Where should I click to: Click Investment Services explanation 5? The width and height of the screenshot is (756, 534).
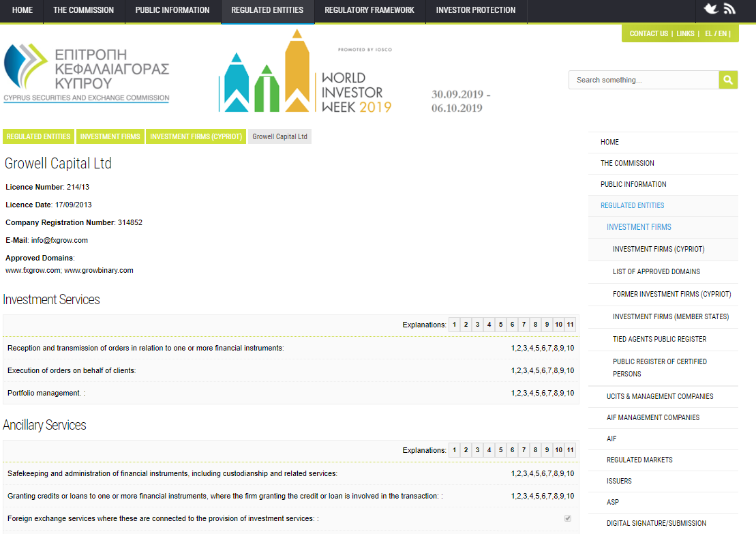point(500,324)
